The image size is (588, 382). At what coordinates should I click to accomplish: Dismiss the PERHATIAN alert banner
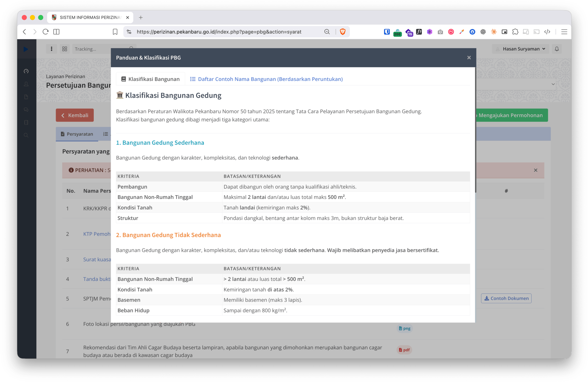tap(535, 170)
